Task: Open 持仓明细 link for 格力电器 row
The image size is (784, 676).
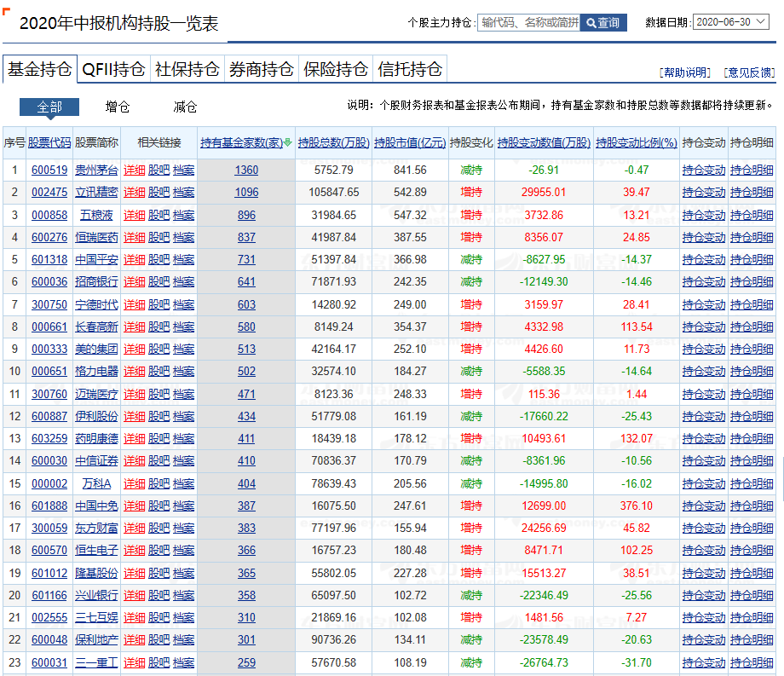Action: (x=752, y=372)
